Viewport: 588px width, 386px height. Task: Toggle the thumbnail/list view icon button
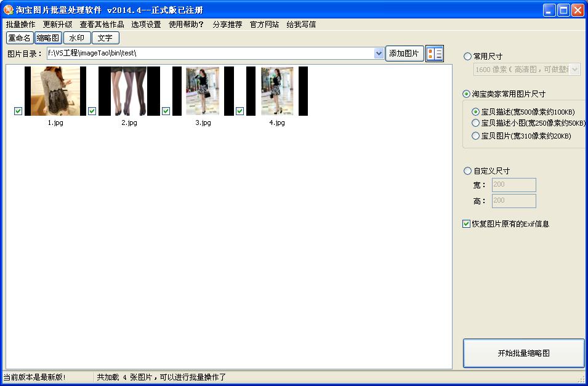(435, 54)
